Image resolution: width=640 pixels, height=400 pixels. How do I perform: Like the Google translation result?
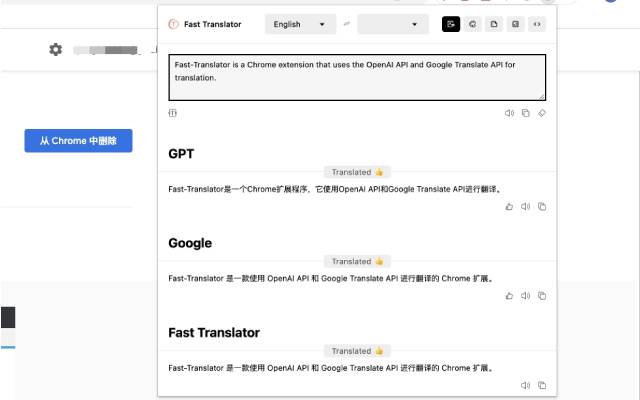[509, 296]
